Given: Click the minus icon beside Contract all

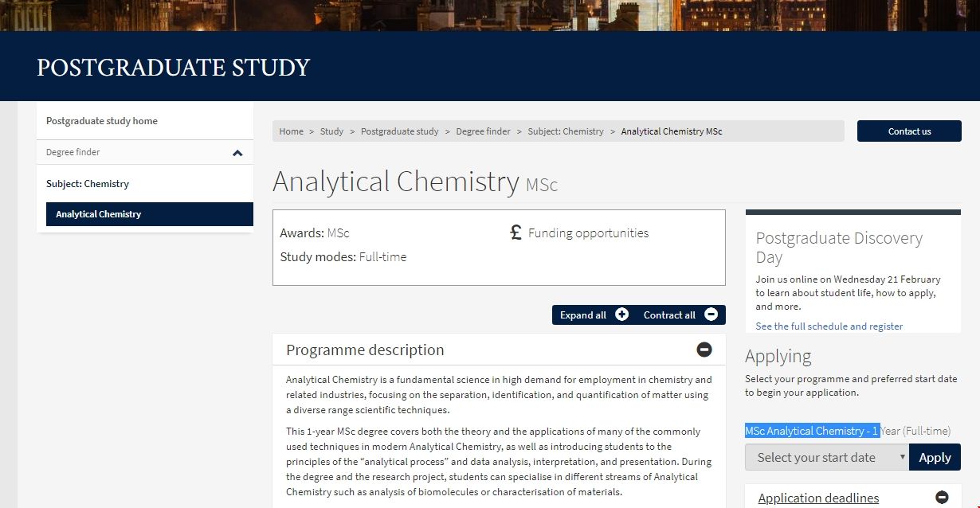Looking at the screenshot, I should coord(711,315).
